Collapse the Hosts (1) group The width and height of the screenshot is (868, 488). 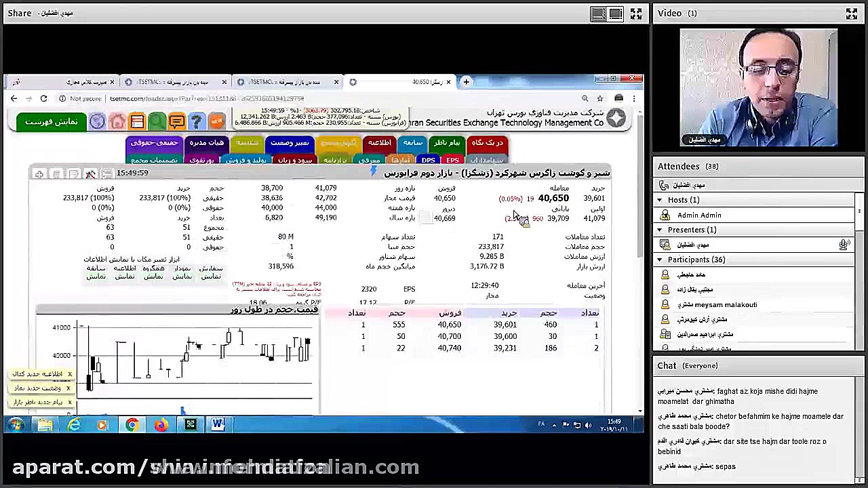tap(659, 200)
